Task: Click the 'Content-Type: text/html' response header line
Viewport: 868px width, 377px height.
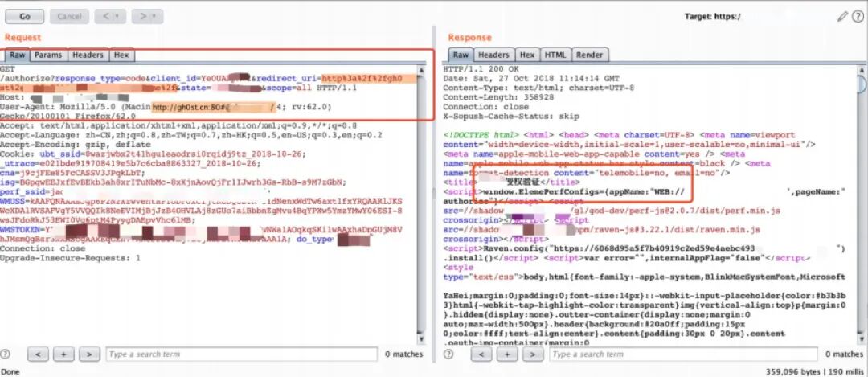Action: (538, 88)
